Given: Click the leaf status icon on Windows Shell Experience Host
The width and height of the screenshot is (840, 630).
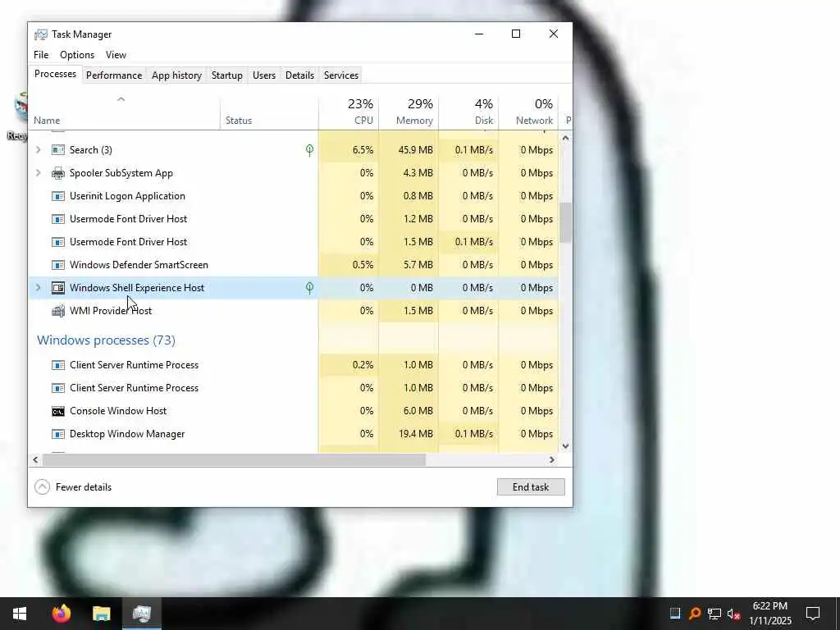Looking at the screenshot, I should click(x=309, y=288).
